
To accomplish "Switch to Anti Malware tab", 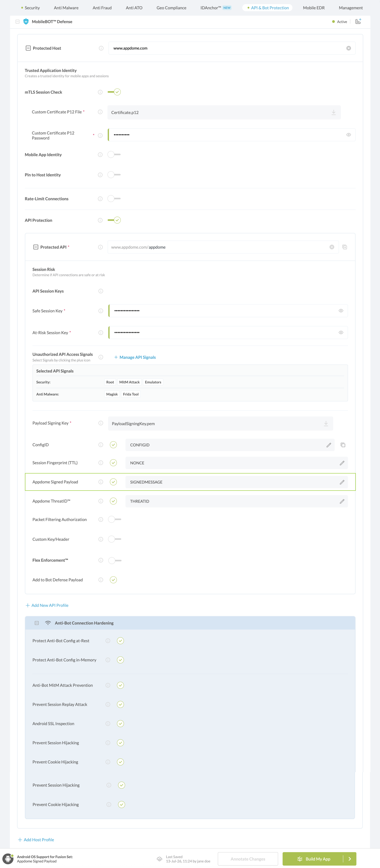I will point(66,8).
